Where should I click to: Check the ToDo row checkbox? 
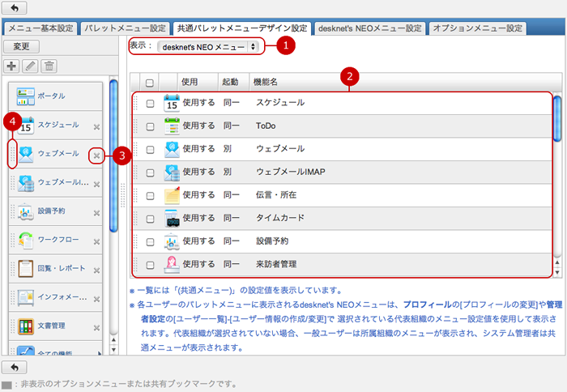[150, 126]
